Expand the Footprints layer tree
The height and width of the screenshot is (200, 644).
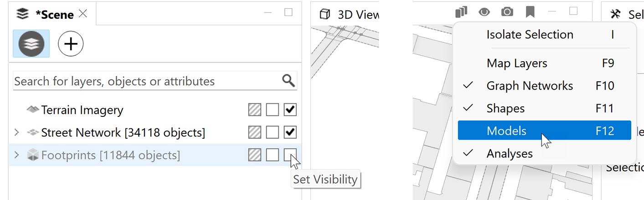point(17,155)
